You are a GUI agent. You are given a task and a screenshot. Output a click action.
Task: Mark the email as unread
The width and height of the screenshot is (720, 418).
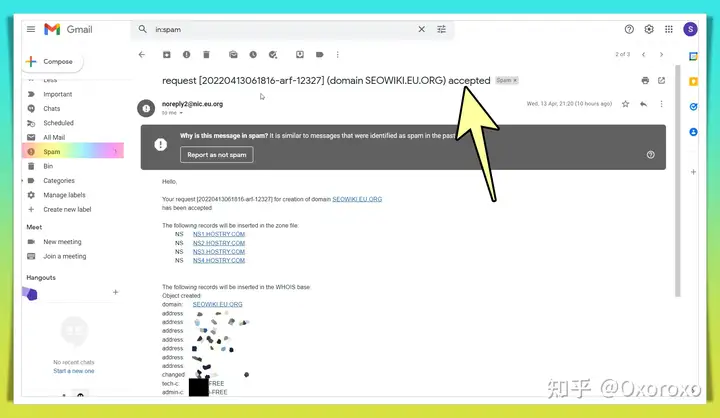[x=233, y=55]
